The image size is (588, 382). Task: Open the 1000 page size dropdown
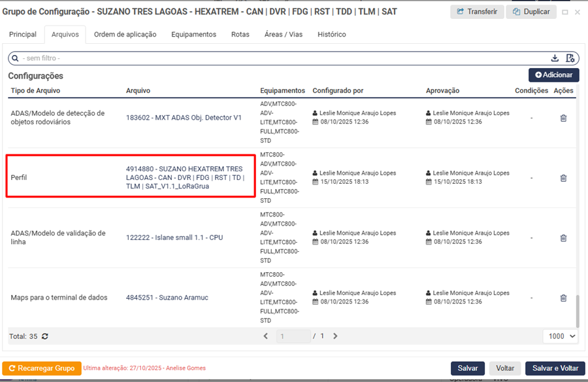pyautogui.click(x=562, y=336)
